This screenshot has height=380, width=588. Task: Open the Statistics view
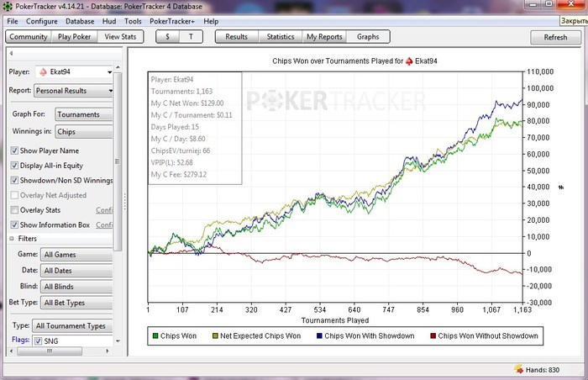(281, 37)
